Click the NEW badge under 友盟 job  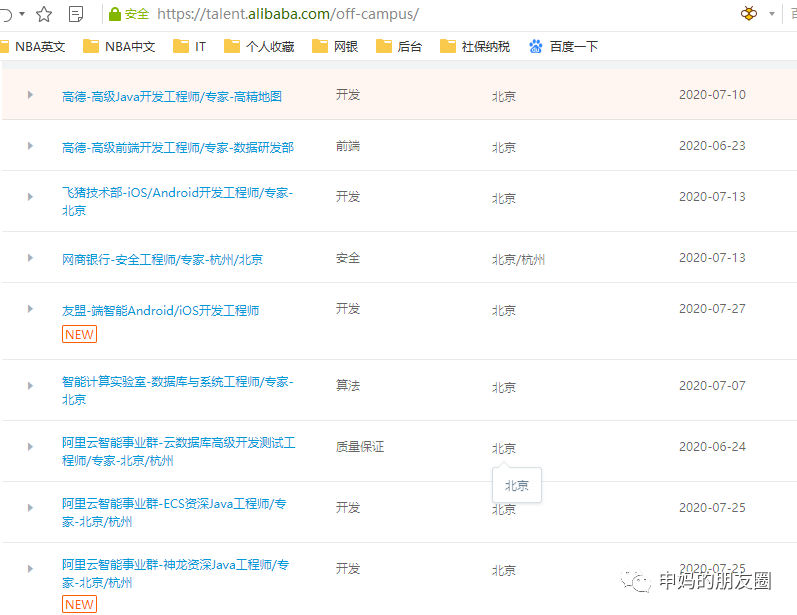[x=79, y=334]
